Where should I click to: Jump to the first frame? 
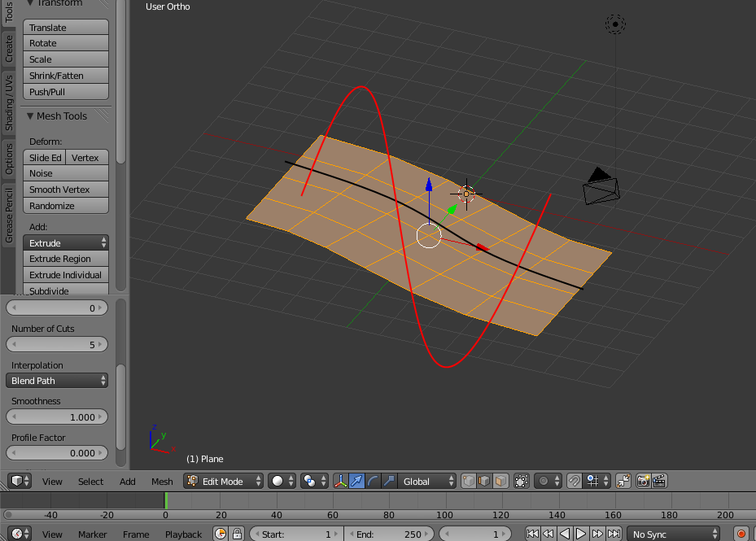point(532,534)
